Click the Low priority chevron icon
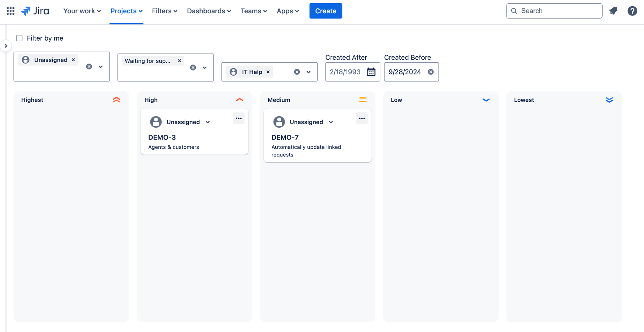This screenshot has height=332, width=644. 486,100
